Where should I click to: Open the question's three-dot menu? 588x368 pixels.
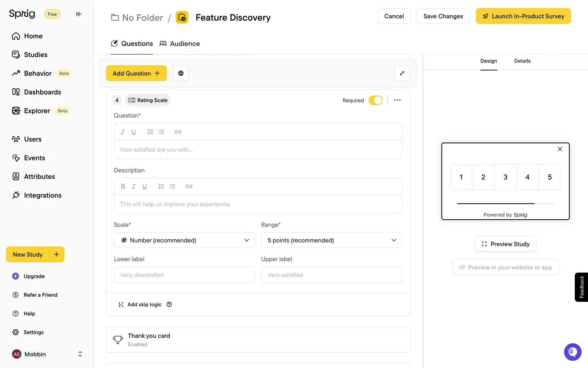click(x=397, y=100)
